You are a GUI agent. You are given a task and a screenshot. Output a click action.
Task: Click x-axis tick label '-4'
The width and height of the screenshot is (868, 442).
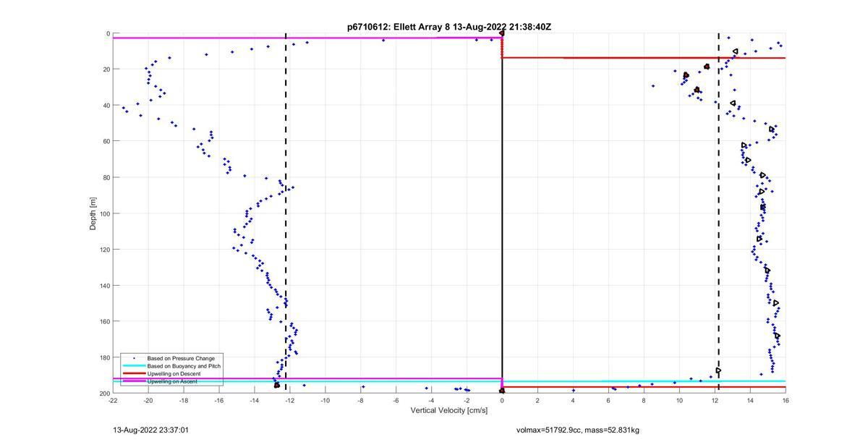point(431,400)
